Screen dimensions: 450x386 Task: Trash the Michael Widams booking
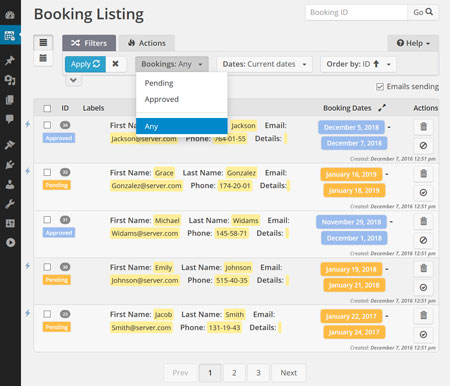[423, 221]
